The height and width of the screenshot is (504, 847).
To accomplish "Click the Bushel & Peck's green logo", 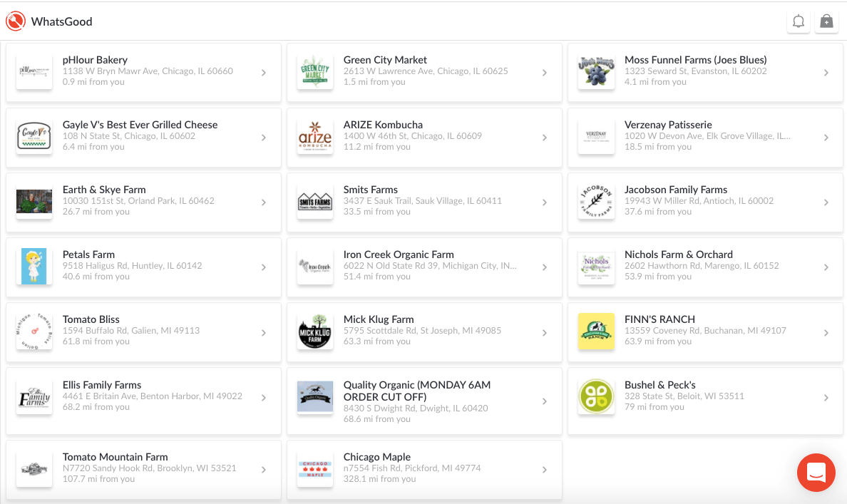I will [596, 396].
